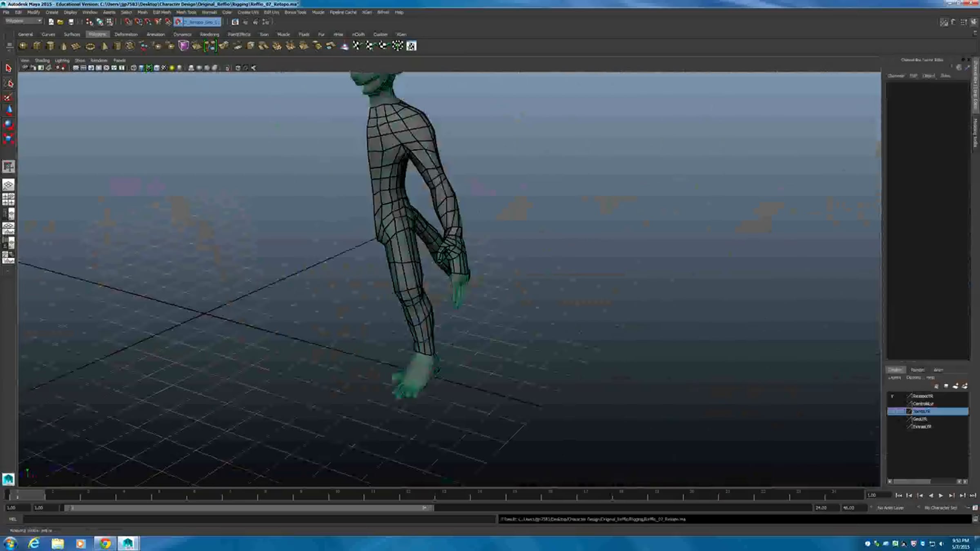Image resolution: width=980 pixels, height=551 pixels.
Task: Click the Lasso select tool
Action: click(8, 83)
